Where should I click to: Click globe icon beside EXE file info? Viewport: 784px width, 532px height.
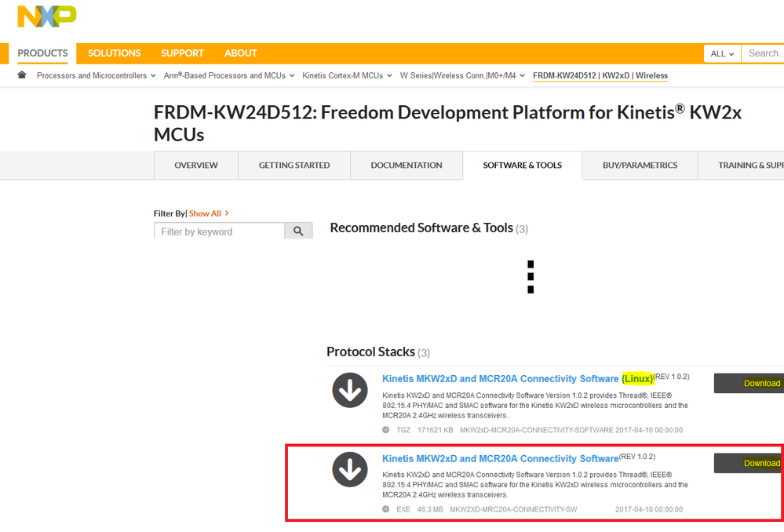(386, 509)
